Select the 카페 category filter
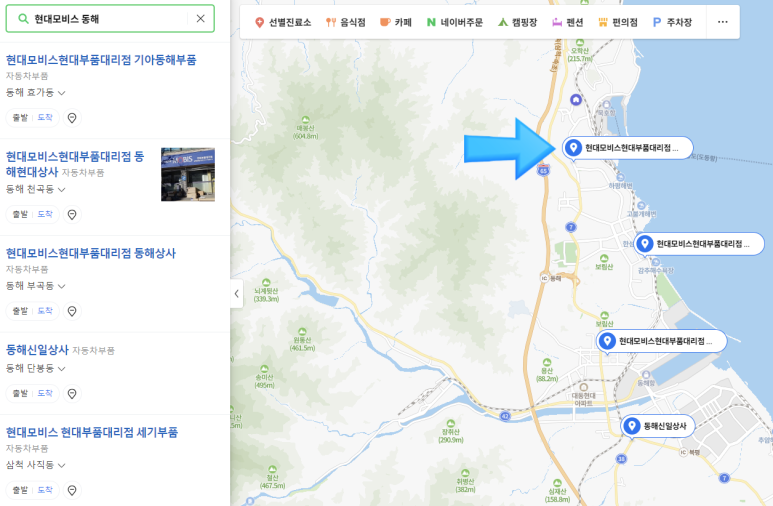The width and height of the screenshot is (773, 506). pos(396,22)
